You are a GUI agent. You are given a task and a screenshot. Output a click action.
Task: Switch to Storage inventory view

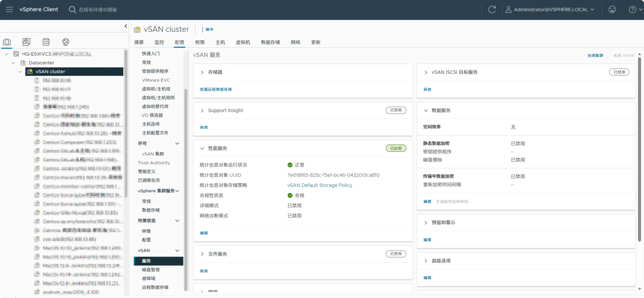(x=46, y=42)
